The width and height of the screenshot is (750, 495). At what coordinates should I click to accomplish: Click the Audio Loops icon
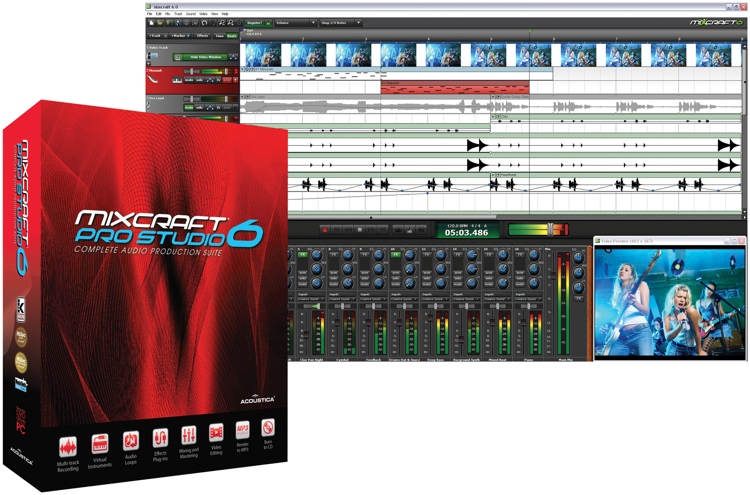pyautogui.click(x=130, y=440)
